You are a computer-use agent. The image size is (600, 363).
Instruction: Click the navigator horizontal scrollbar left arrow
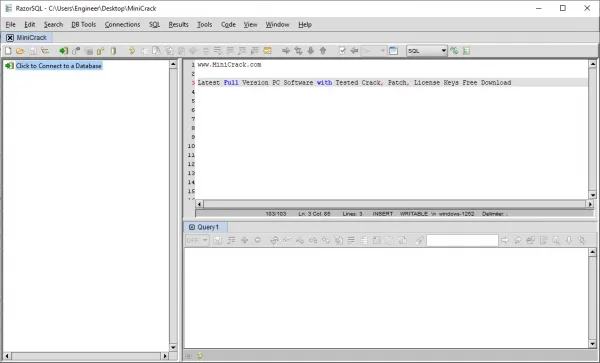[7, 356]
